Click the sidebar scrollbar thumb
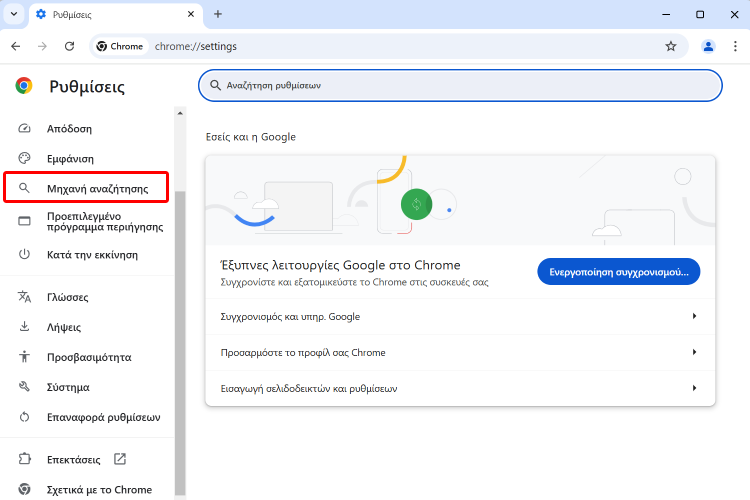The image size is (750, 500). [x=180, y=343]
